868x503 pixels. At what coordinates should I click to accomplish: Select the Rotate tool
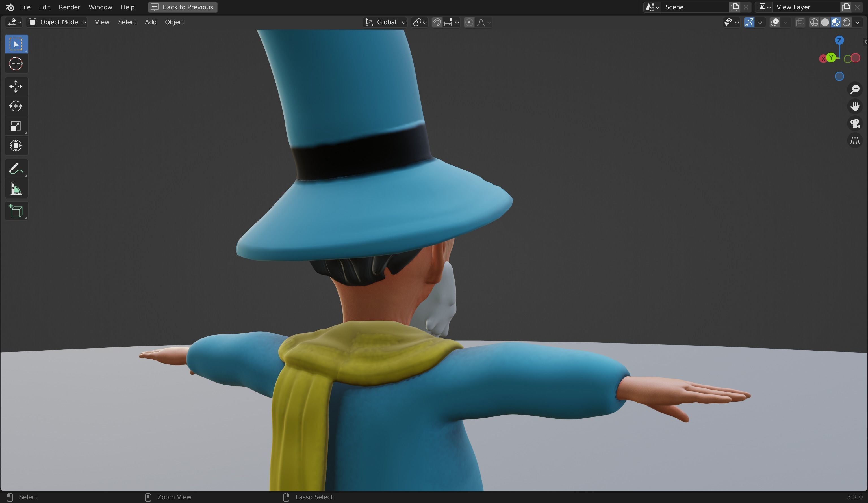16,106
